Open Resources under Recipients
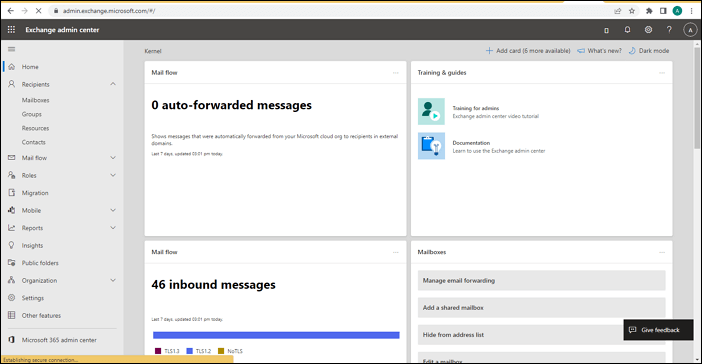702x364 pixels. click(x=35, y=128)
